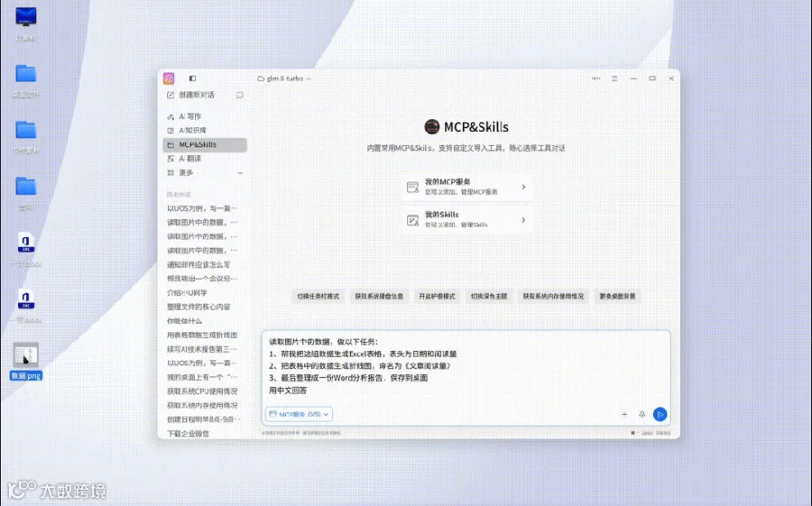Open the glm-5-turbo model selector dropdown
The height and width of the screenshot is (506, 812).
[x=285, y=78]
